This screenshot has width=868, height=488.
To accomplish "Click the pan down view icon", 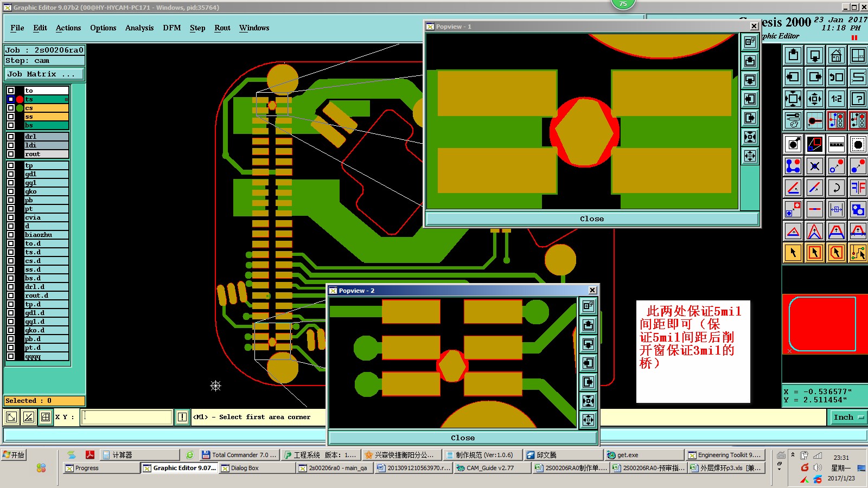I will pyautogui.click(x=815, y=55).
